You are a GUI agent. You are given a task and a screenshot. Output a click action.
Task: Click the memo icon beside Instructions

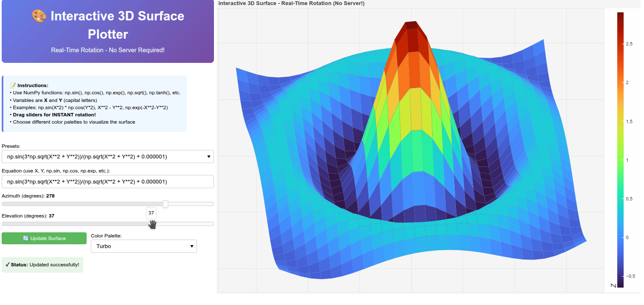coord(13,85)
